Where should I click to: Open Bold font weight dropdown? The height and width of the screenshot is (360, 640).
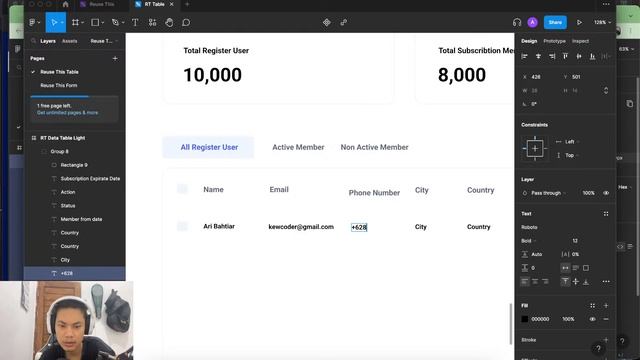tap(529, 240)
